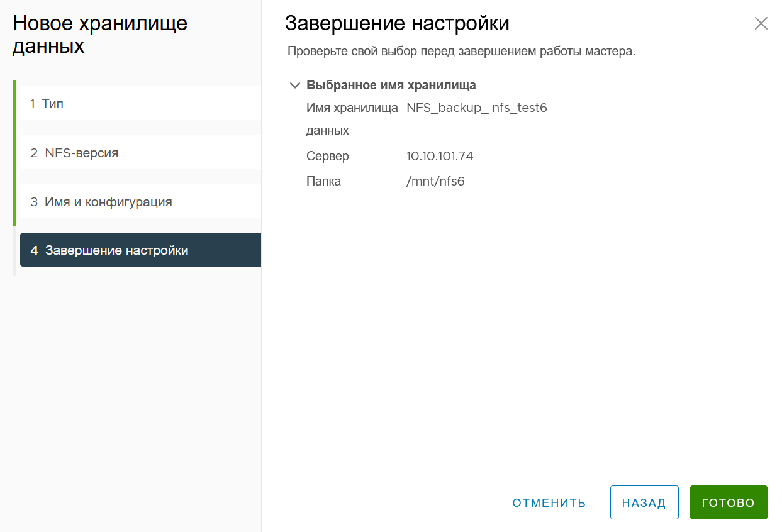Click the Новое хранилище данных title

tap(100, 35)
